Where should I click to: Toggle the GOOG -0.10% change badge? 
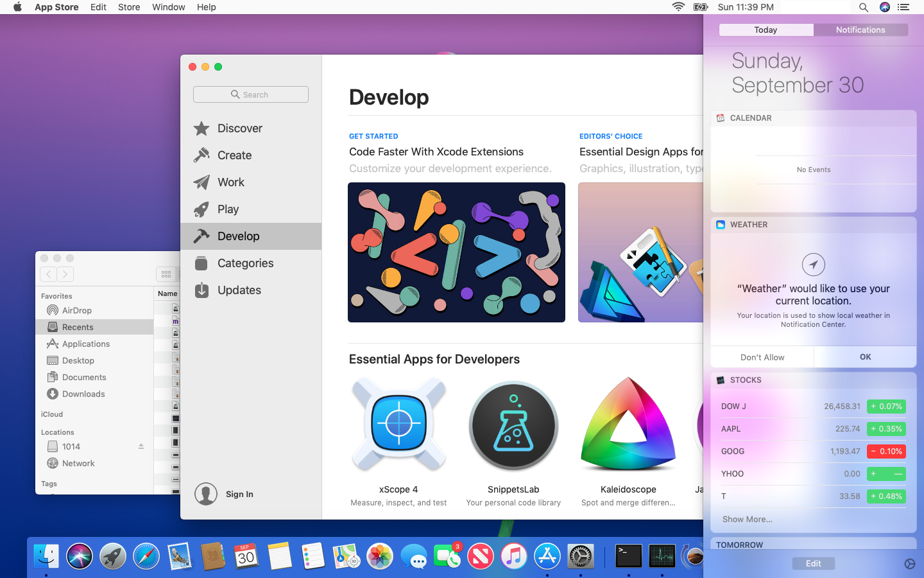tap(886, 451)
